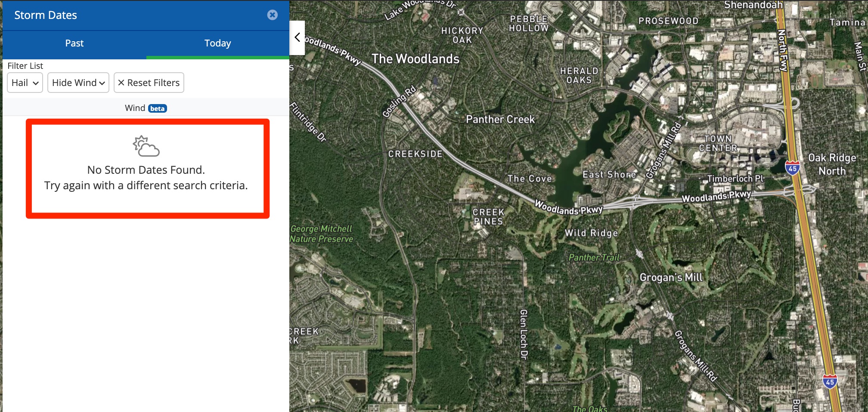Expand the Hide Wind dropdown
Screen dimensions: 868x412
pos(78,83)
